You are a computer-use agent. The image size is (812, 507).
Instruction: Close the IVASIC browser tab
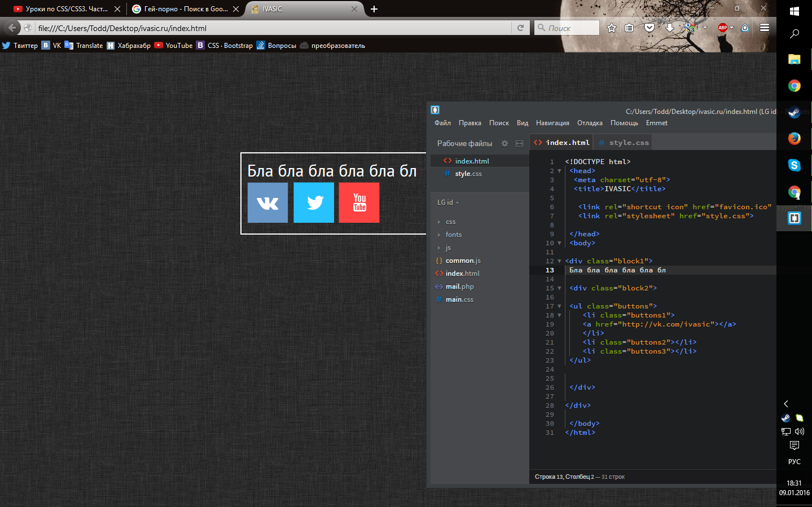(354, 9)
